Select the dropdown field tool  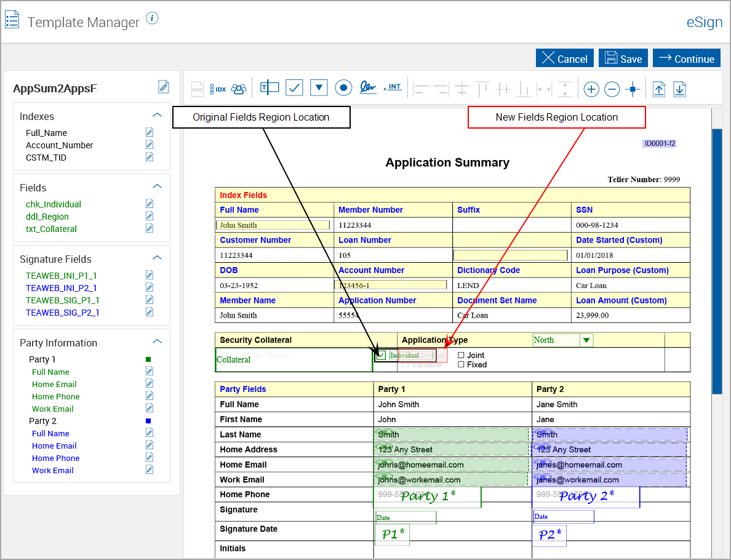(319, 87)
